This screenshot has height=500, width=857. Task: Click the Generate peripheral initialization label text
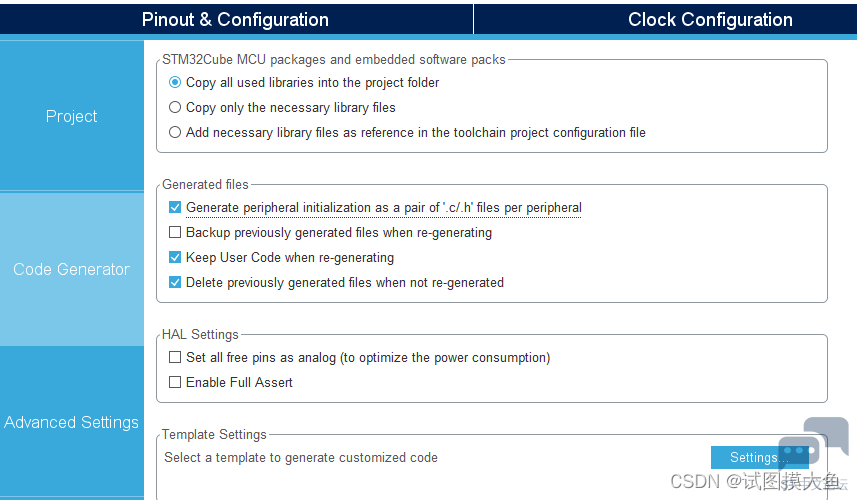coord(384,208)
